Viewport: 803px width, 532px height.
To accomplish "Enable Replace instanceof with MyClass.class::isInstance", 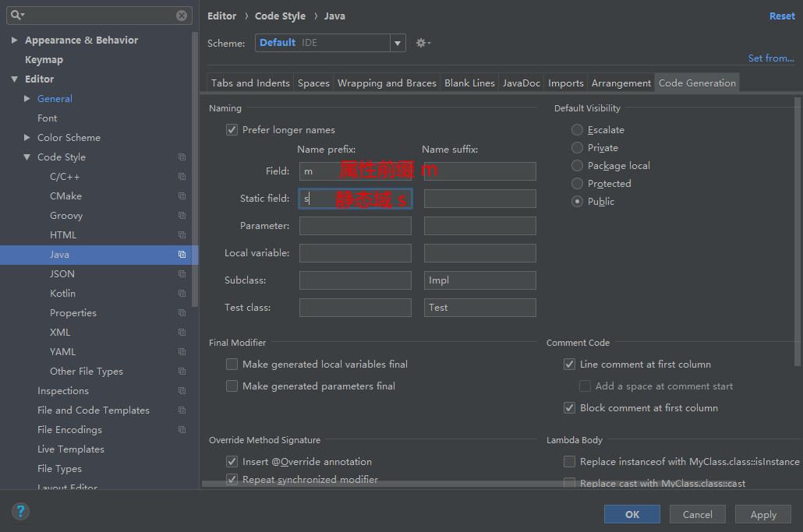I will pyautogui.click(x=569, y=461).
